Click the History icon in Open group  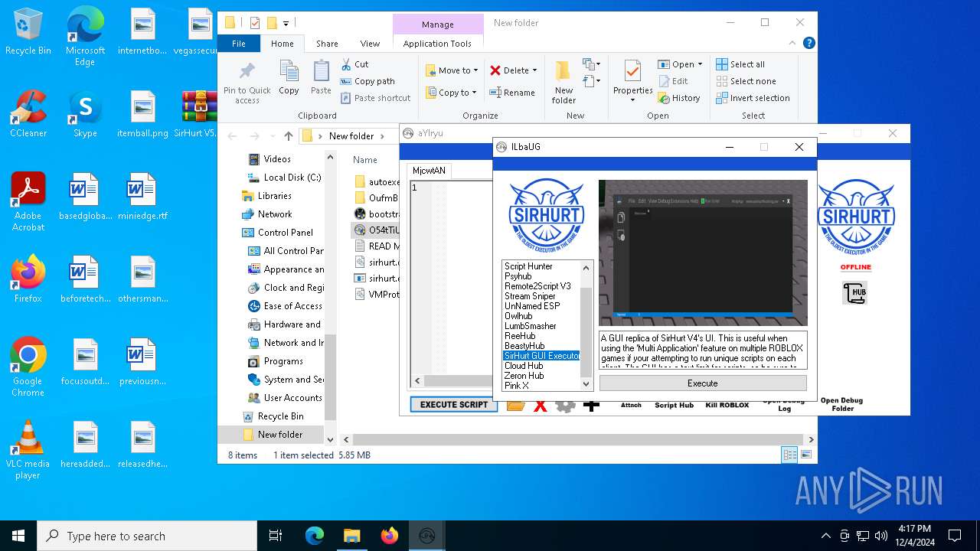(679, 98)
